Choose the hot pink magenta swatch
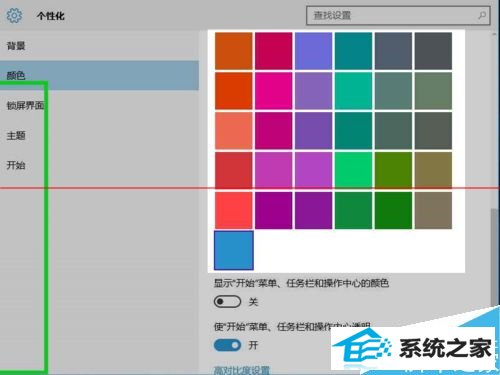Image resolution: width=500 pixels, height=375 pixels. (x=274, y=91)
